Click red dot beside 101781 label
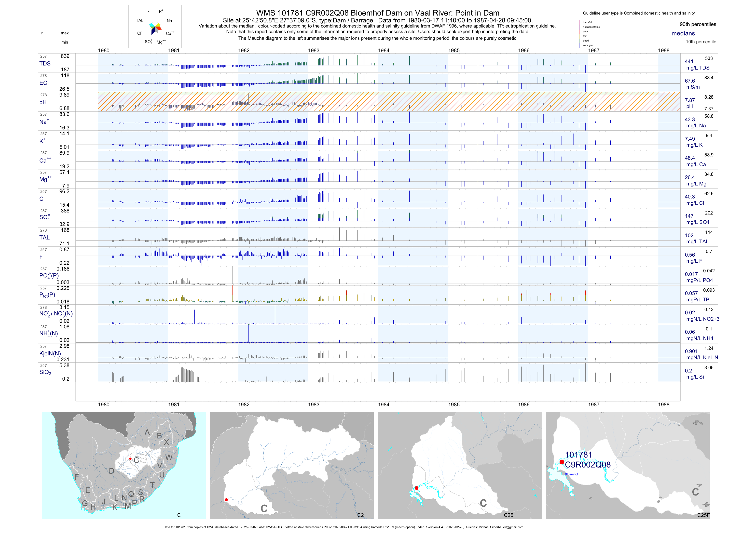 pyautogui.click(x=562, y=462)
